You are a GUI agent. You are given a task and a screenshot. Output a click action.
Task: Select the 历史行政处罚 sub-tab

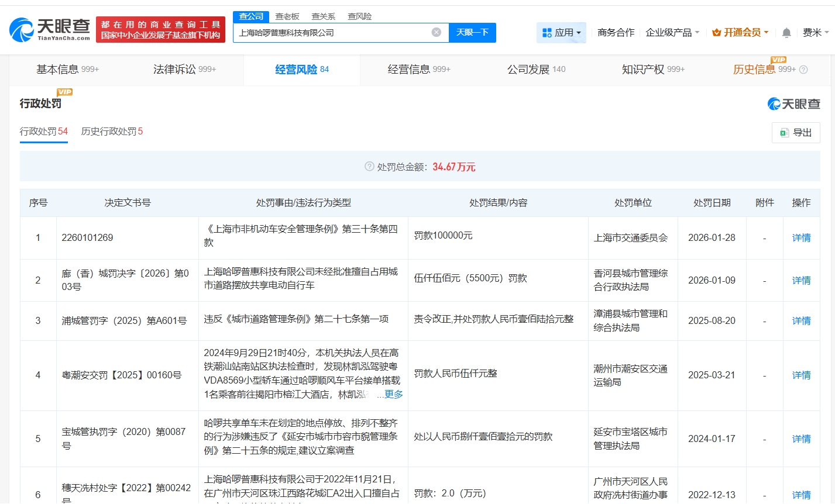point(112,132)
